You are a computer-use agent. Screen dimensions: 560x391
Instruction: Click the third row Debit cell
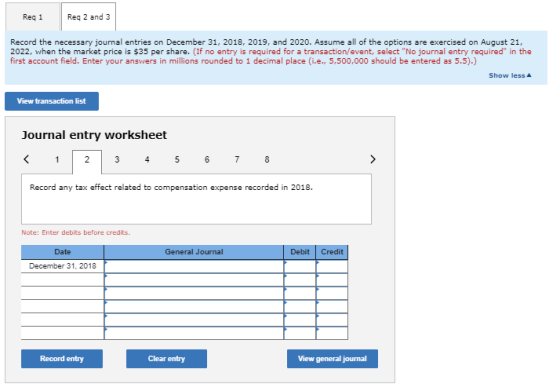(300, 293)
